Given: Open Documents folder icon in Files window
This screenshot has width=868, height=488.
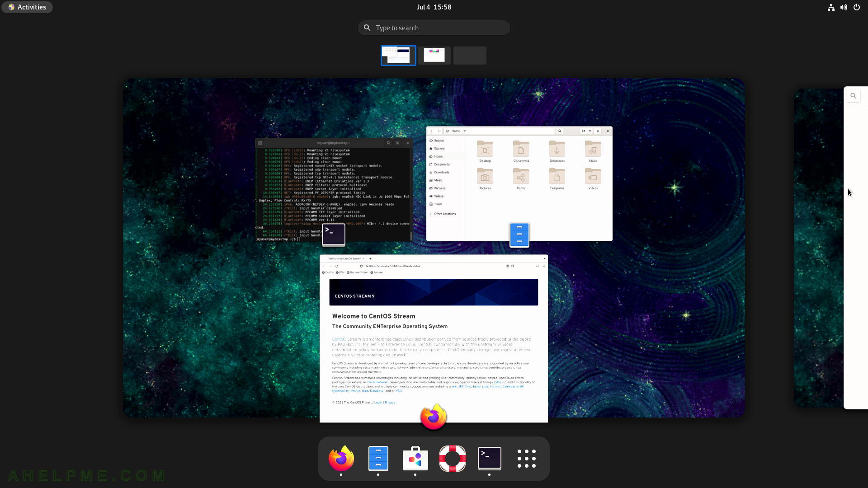Looking at the screenshot, I should [521, 151].
